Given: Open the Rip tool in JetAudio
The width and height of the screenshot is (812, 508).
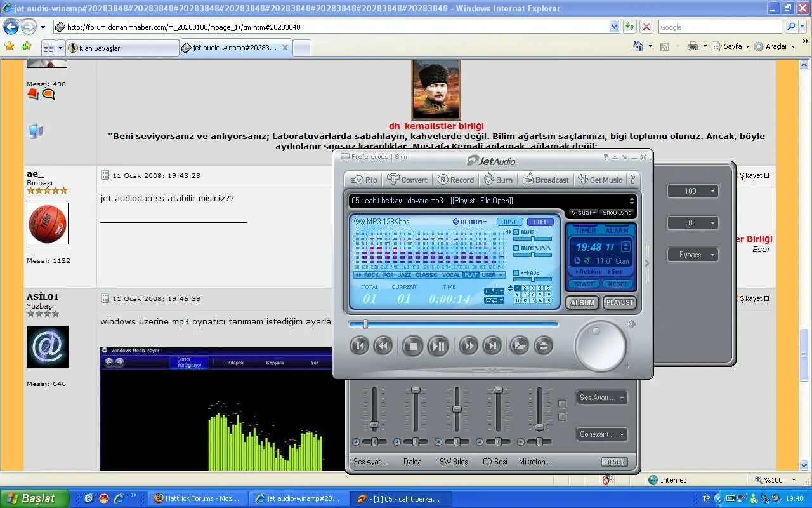Looking at the screenshot, I should tap(364, 180).
